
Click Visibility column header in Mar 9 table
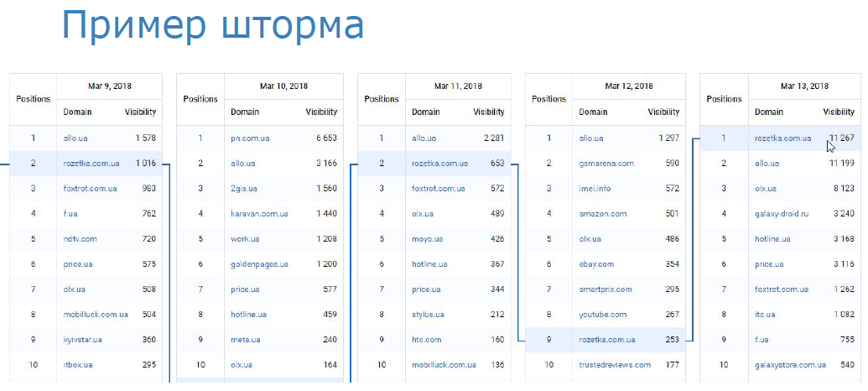point(141,112)
